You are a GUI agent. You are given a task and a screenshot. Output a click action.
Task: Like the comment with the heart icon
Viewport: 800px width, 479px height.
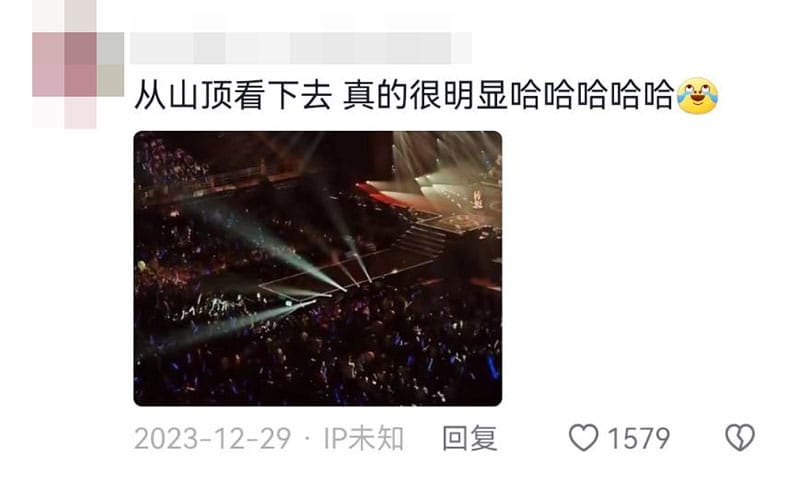tap(583, 438)
